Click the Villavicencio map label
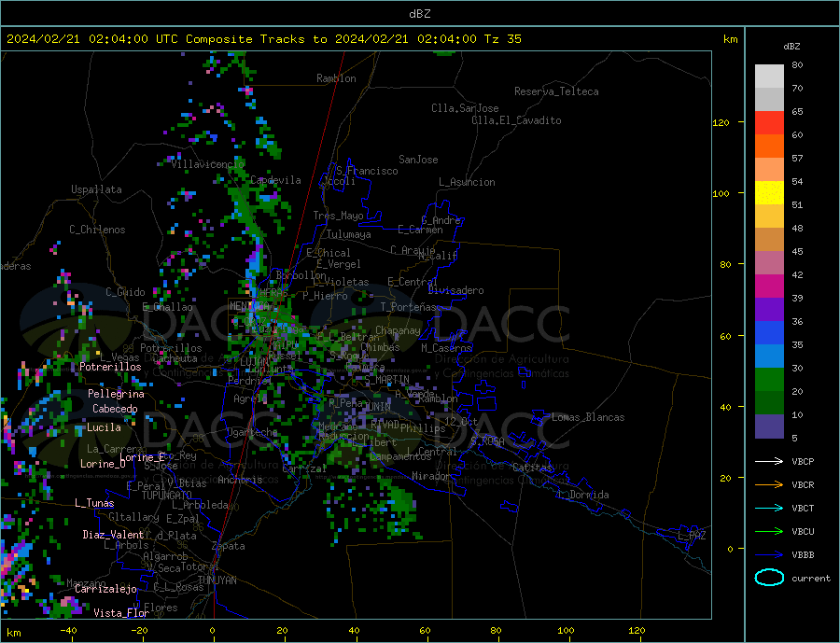This screenshot has width=840, height=643. pos(207,164)
